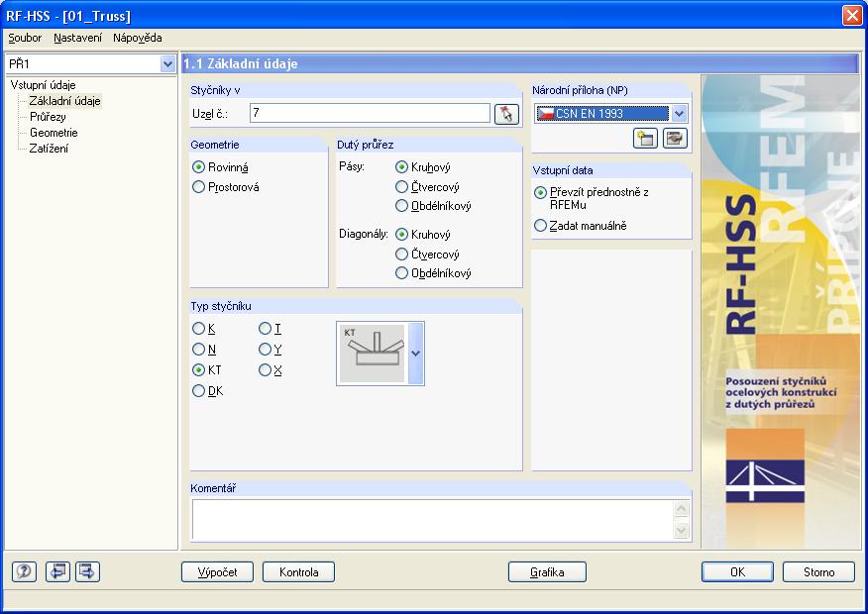This screenshot has height=614, width=868.
Task: Open the Nastavení menu
Action: [78, 38]
